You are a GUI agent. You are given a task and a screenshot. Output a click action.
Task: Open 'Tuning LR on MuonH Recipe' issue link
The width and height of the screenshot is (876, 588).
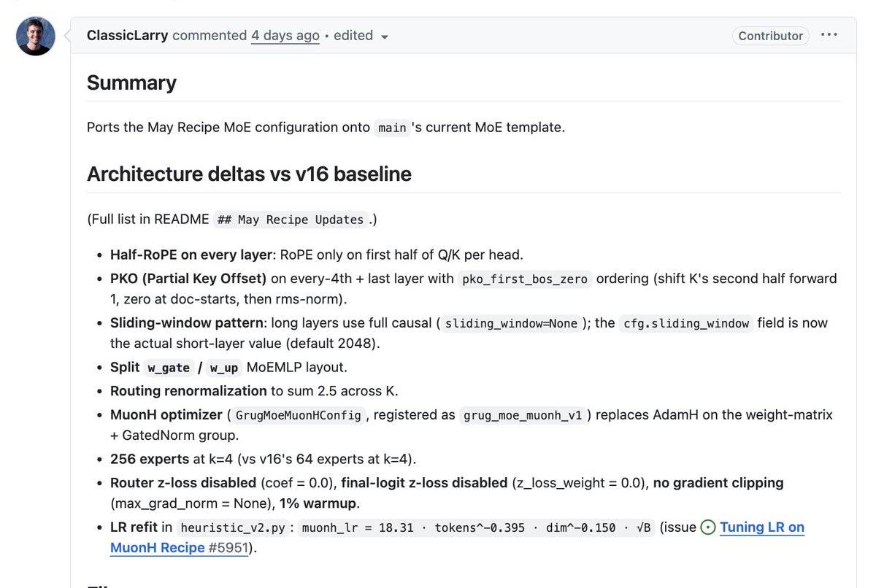(458, 537)
